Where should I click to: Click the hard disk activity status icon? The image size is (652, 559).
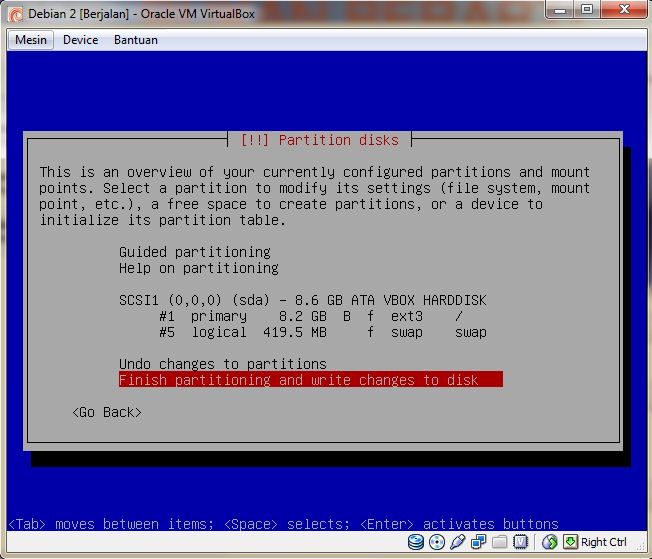[416, 542]
